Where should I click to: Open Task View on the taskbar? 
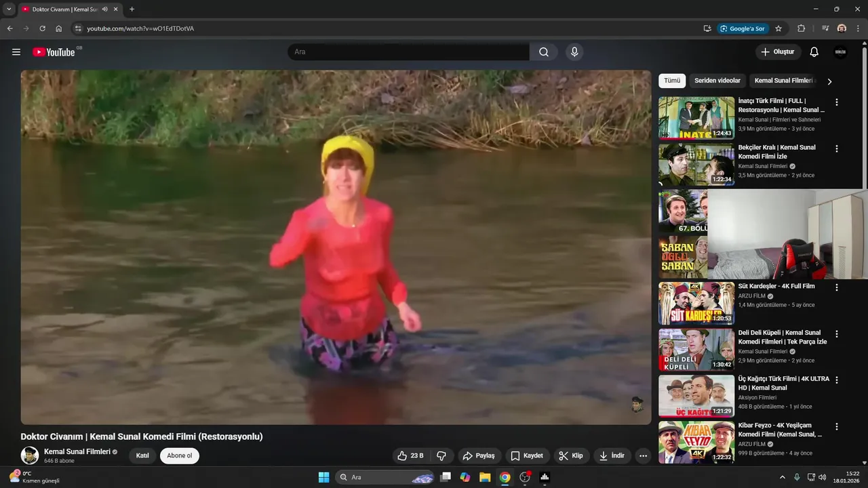[446, 477]
